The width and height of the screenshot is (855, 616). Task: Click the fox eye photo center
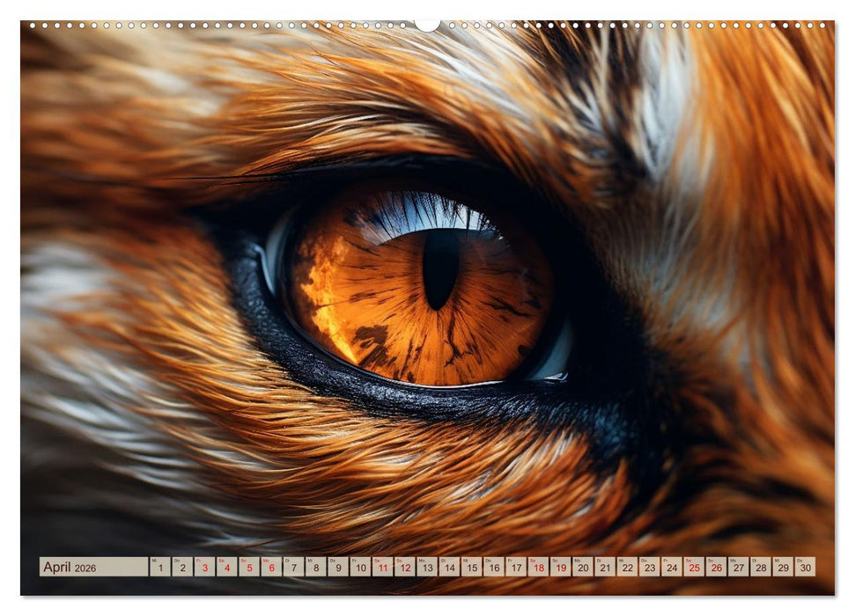point(431,282)
